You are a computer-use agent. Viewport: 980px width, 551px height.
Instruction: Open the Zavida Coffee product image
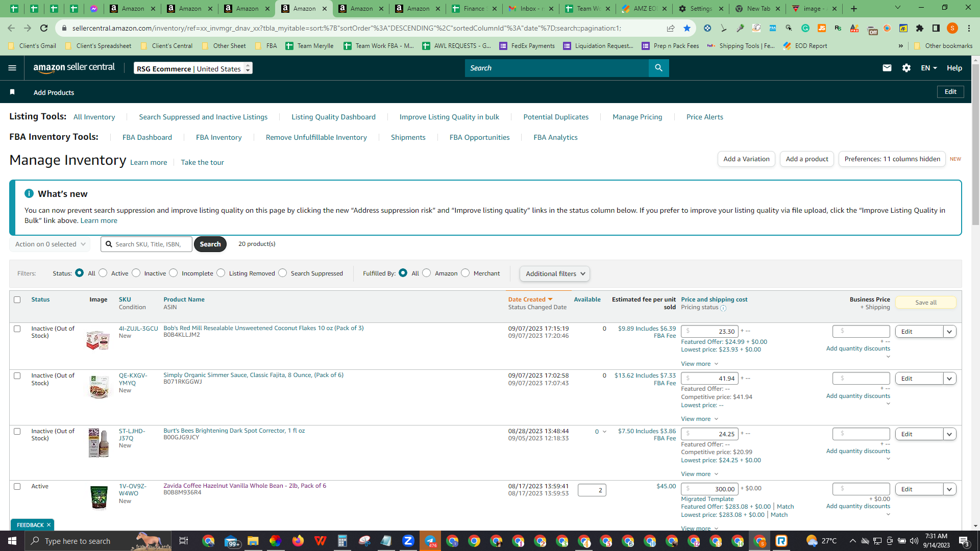click(99, 497)
